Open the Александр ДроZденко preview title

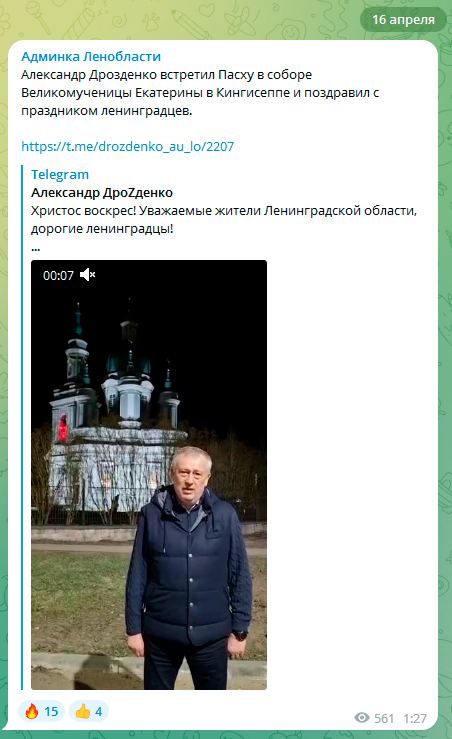click(102, 192)
